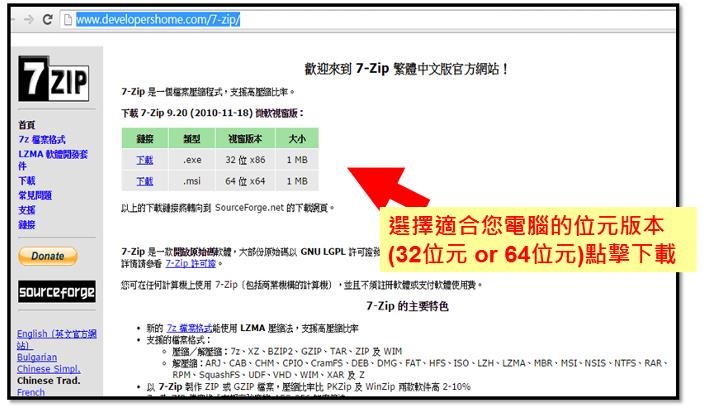703x406 pixels.
Task: Download the 64-bit .msi version
Action: [145, 181]
